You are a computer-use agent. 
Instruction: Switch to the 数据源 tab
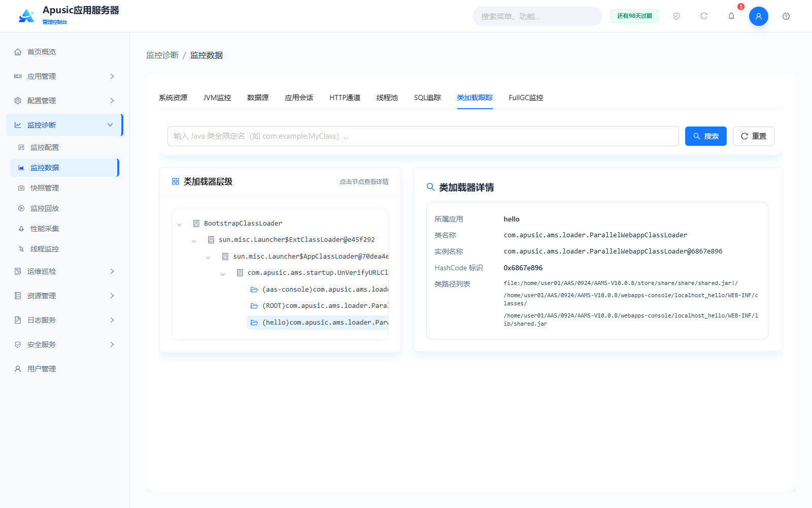pos(258,98)
